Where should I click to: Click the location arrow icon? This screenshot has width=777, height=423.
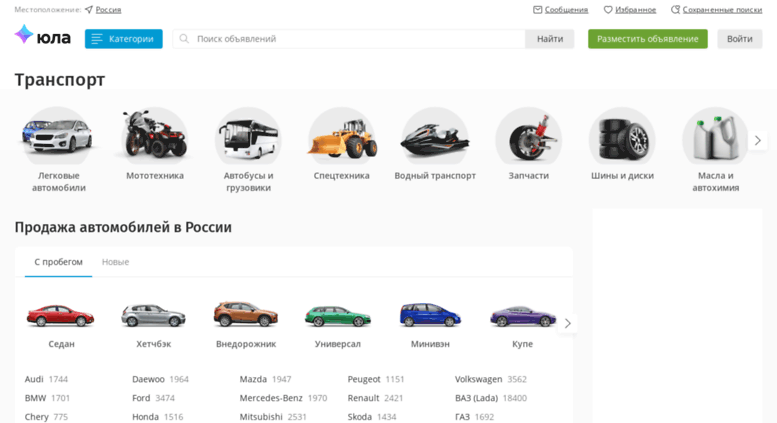click(89, 9)
